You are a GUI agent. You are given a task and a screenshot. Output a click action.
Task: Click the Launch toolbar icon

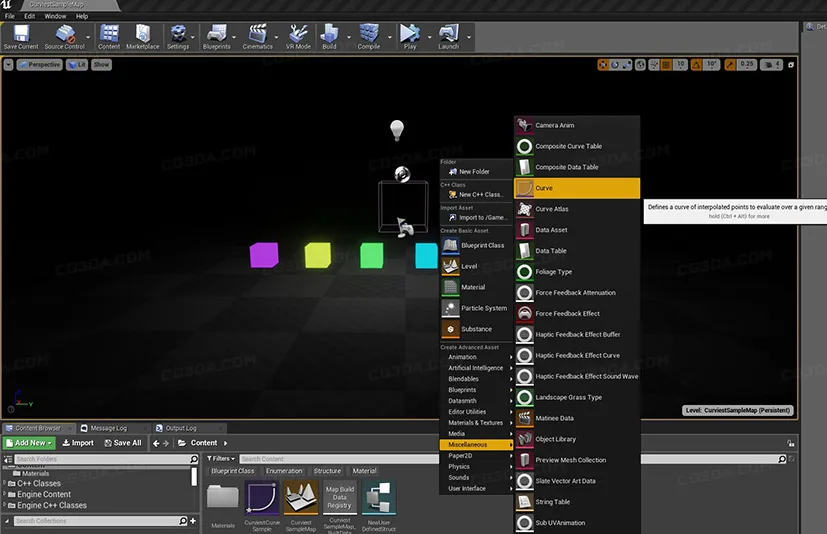point(448,36)
